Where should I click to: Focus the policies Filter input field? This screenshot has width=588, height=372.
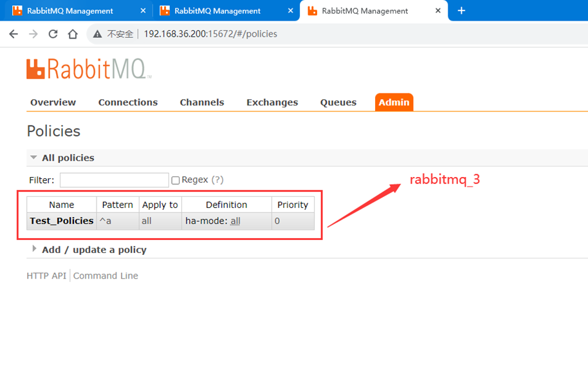115,180
